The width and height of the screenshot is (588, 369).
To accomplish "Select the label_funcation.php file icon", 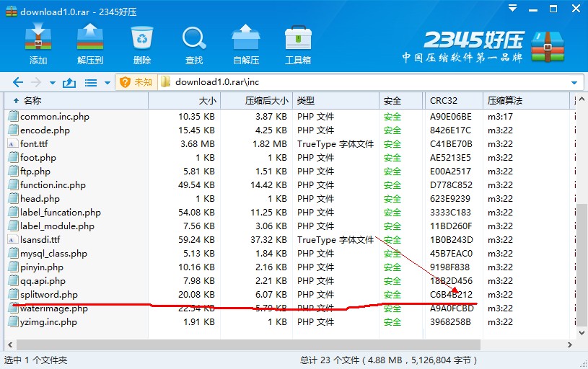I will tap(13, 212).
